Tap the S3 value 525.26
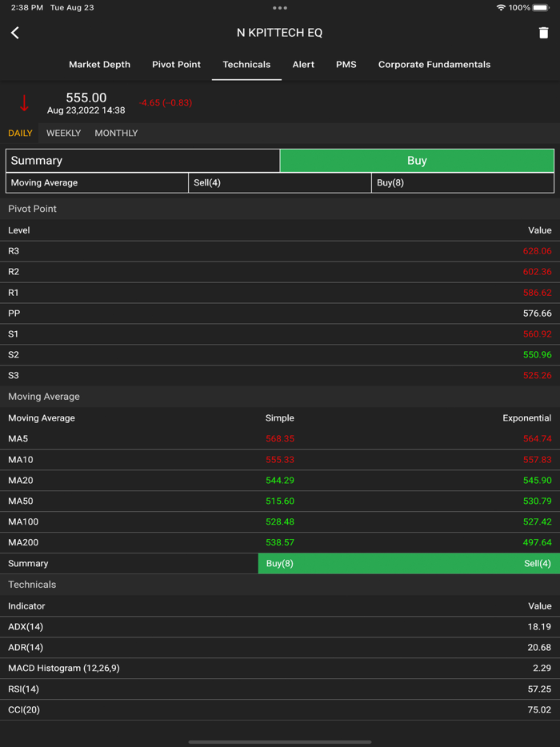 point(537,375)
